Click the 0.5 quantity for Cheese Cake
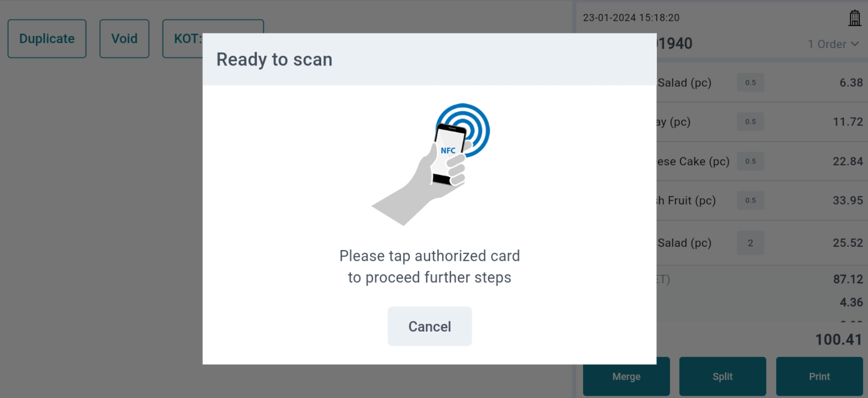The image size is (868, 398). [750, 161]
